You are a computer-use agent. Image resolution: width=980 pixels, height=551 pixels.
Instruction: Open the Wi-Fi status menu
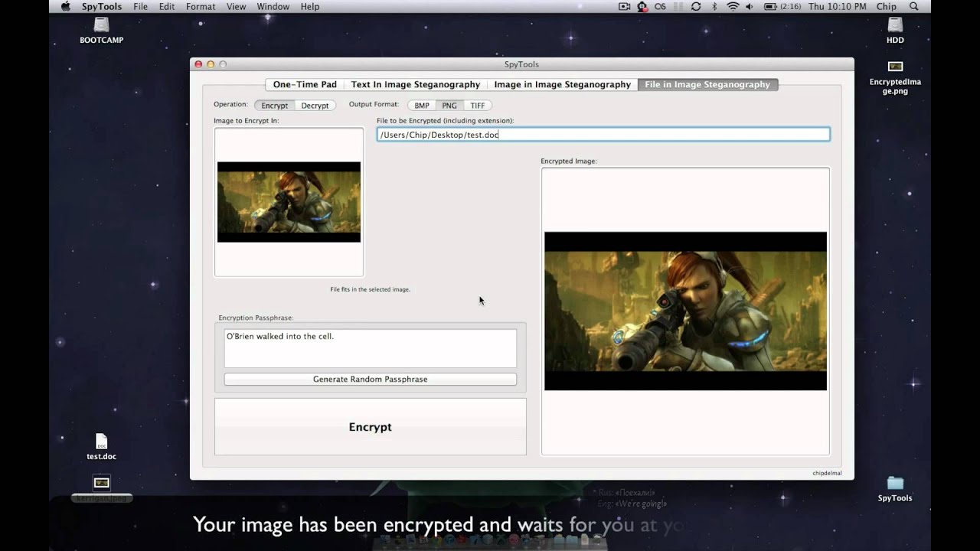tap(733, 6)
